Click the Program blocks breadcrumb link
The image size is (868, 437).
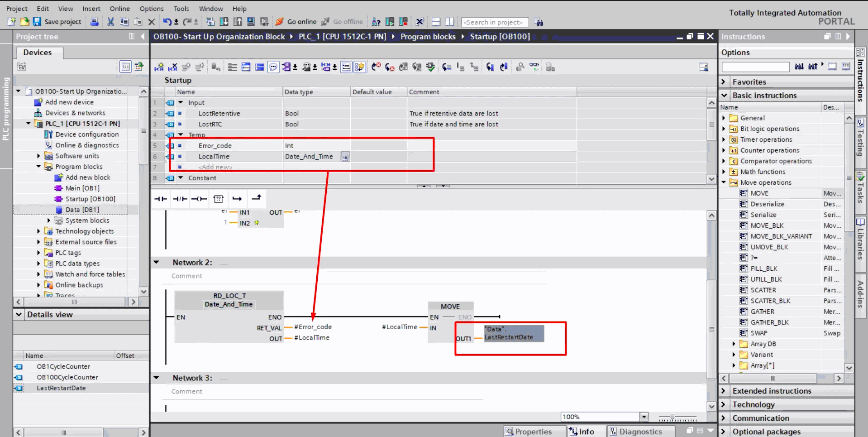tap(428, 36)
